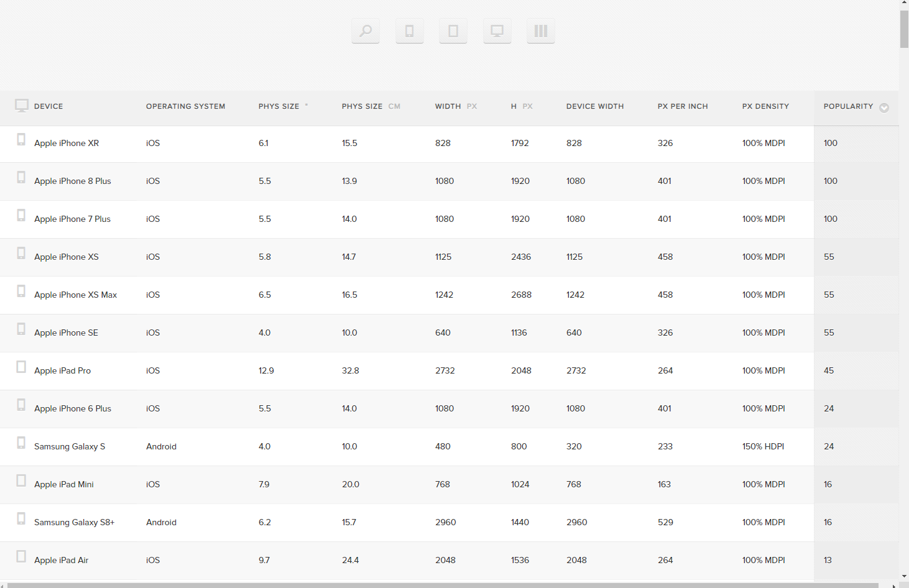The image size is (909, 588).
Task: Click phone icon next to Apple iPhone 8 Plus
Action: (21, 178)
